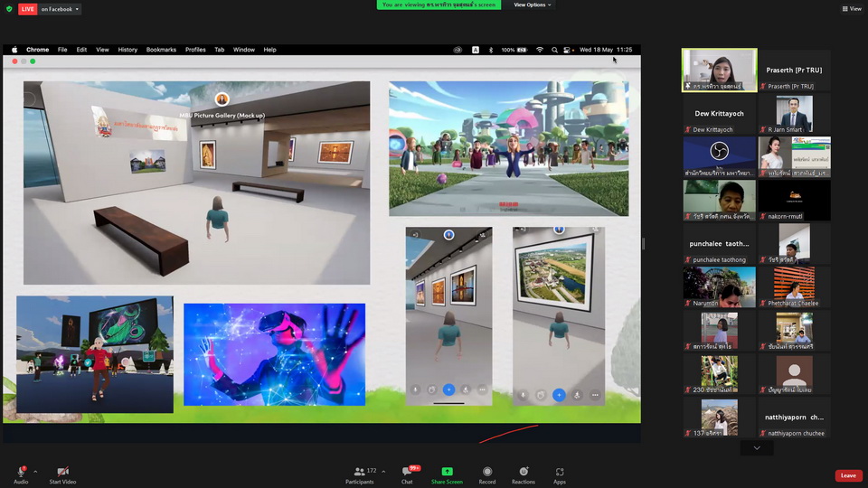
Task: Expand the caret beside Participants count
Action: click(x=383, y=472)
